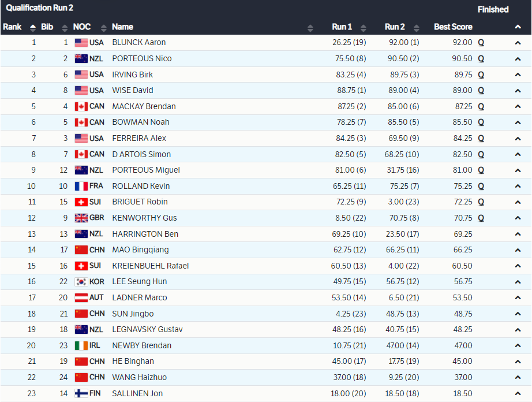The image size is (532, 402).
Task: Click the Qualification Run 2 title
Action: 40,8
